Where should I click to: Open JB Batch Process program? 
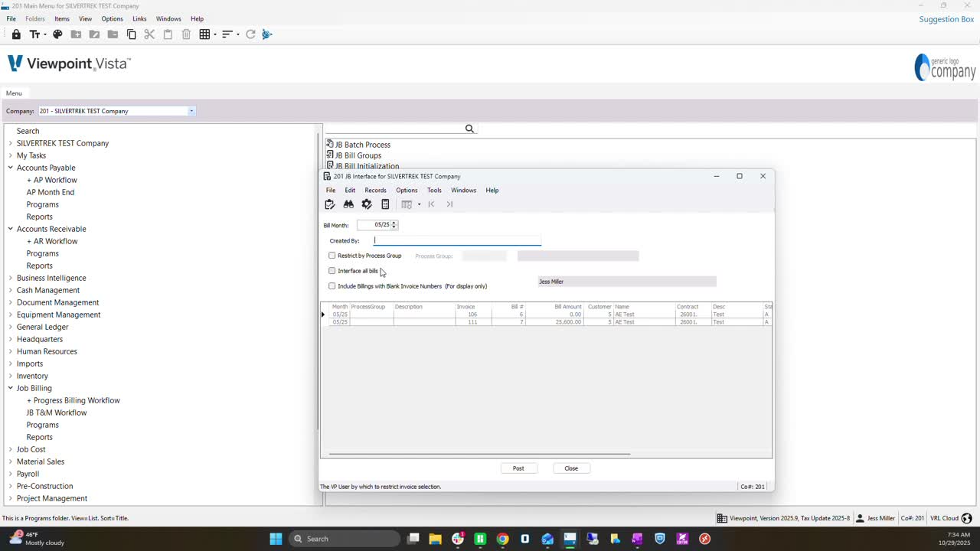[x=362, y=145]
